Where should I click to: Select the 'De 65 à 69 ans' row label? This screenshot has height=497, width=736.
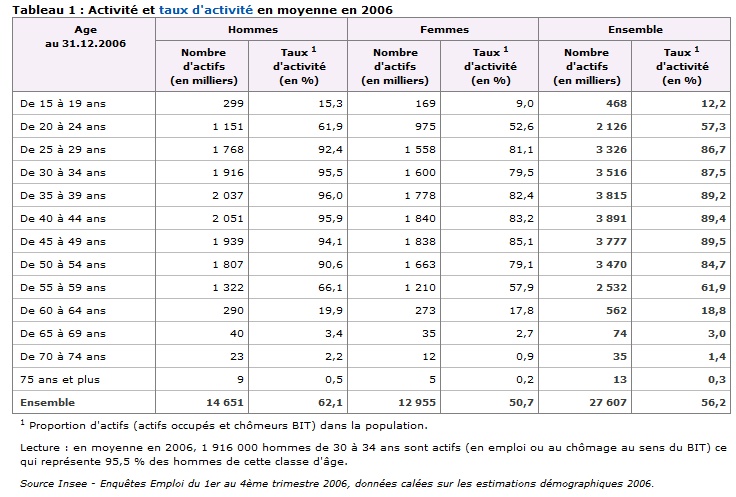coord(63,334)
